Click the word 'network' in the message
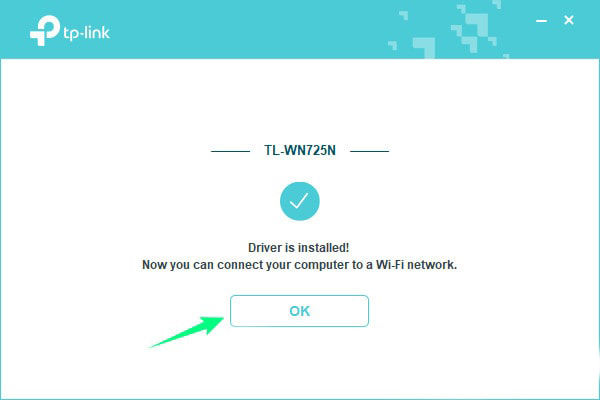 tap(431, 264)
